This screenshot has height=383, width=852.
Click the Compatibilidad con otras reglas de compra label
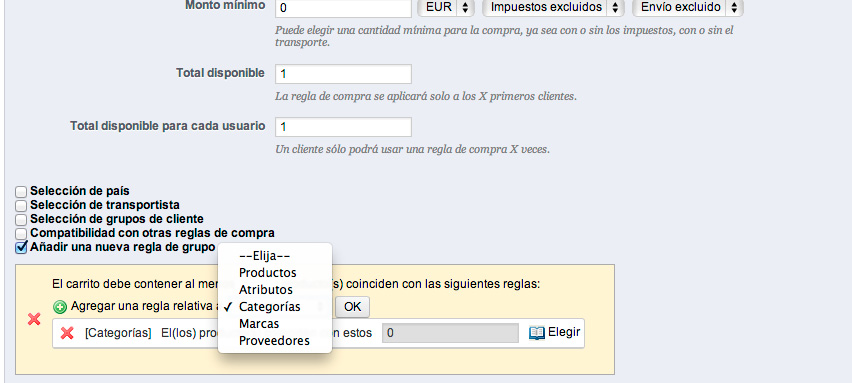(152, 233)
